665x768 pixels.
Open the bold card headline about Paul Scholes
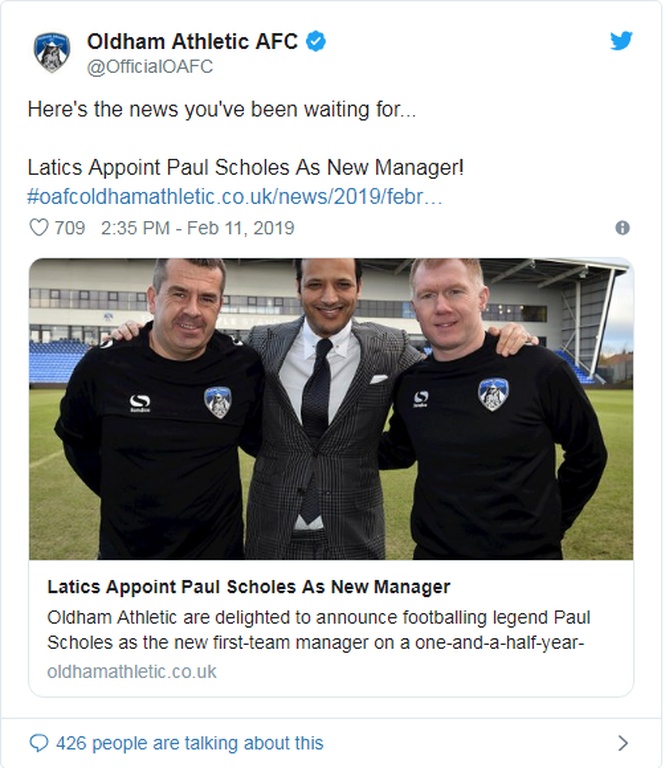point(249,587)
